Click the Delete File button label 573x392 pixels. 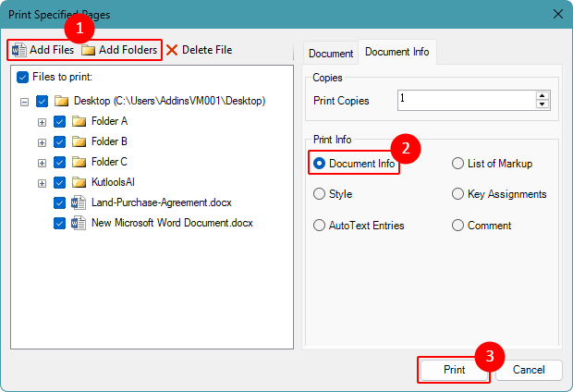pyautogui.click(x=207, y=50)
